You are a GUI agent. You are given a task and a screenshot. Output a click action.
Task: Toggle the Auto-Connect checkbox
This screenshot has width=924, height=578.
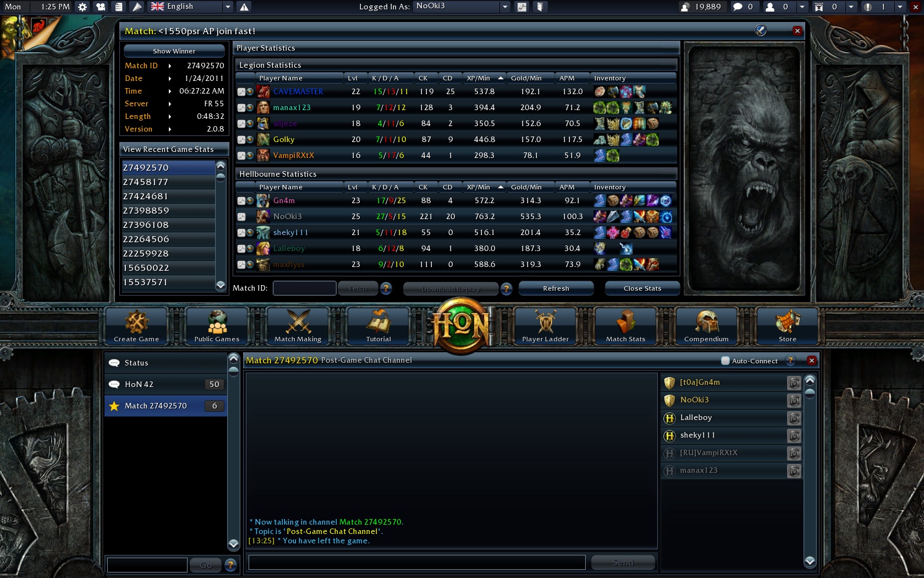click(725, 361)
